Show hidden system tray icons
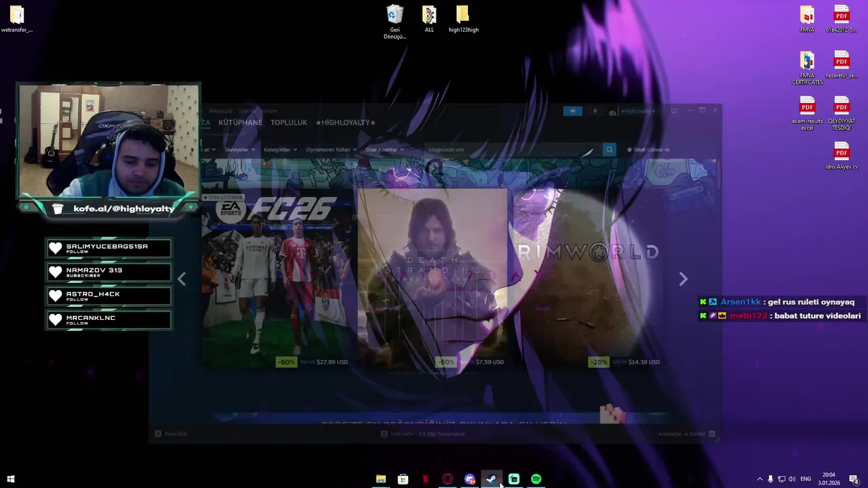Screen dimensions: 868x488 [759, 479]
